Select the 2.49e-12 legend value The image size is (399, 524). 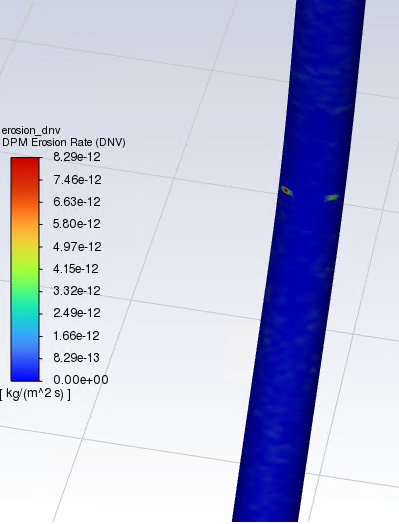pos(77,313)
